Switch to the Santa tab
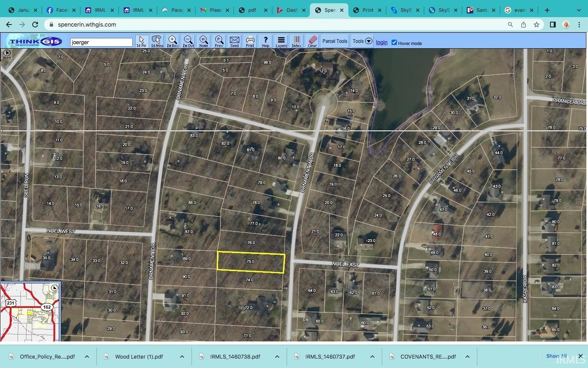Image resolution: width=588 pixels, height=368 pixels. pos(482,10)
